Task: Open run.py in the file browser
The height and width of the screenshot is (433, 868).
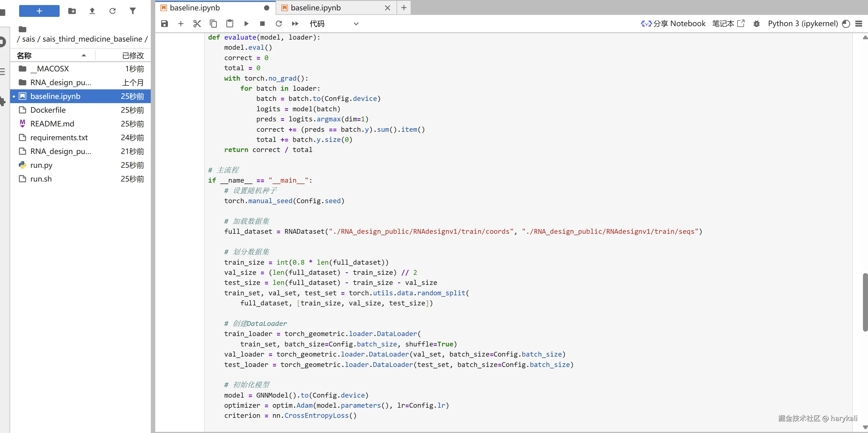Action: point(41,165)
